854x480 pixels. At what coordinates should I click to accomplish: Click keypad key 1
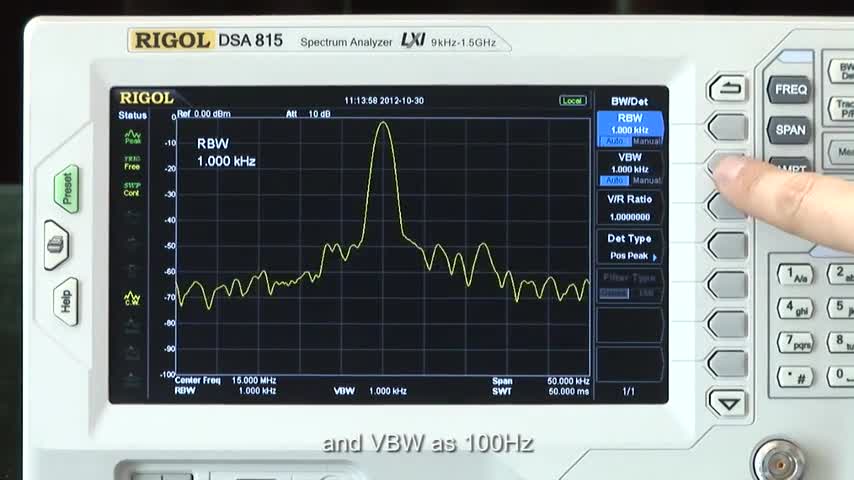click(x=795, y=274)
